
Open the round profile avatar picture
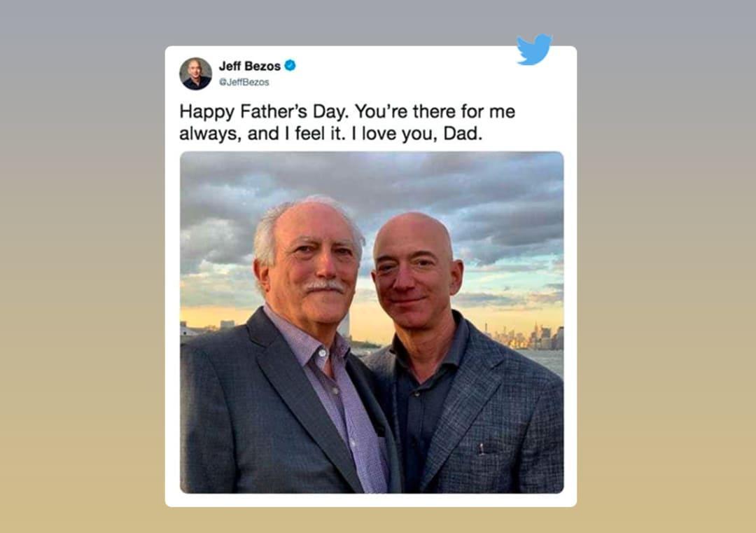(195, 74)
